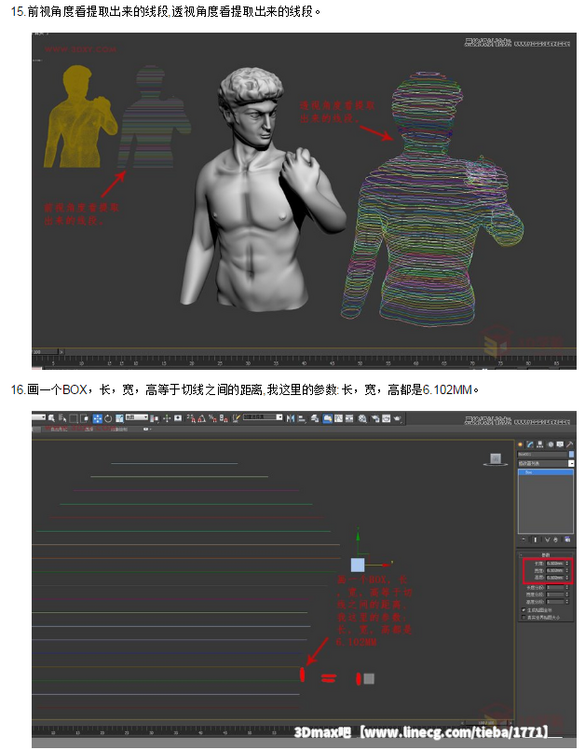Click the Width spinner arrows
Viewport: 585px width, 750px height.
pos(567,571)
